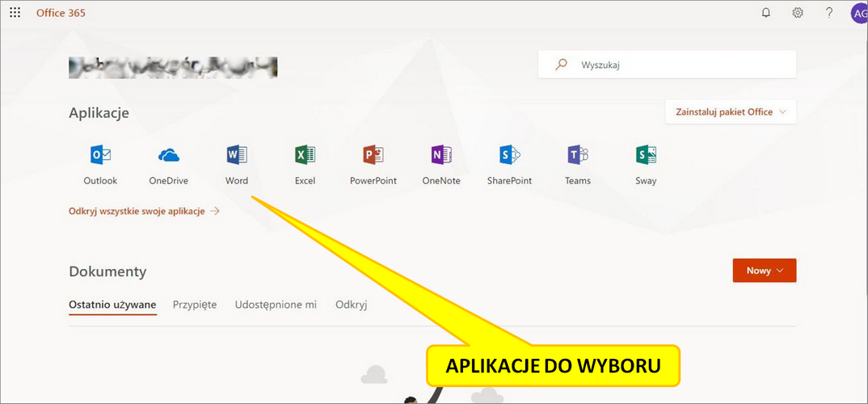Image resolution: width=868 pixels, height=404 pixels.
Task: Open the help question mark icon
Action: 828,13
